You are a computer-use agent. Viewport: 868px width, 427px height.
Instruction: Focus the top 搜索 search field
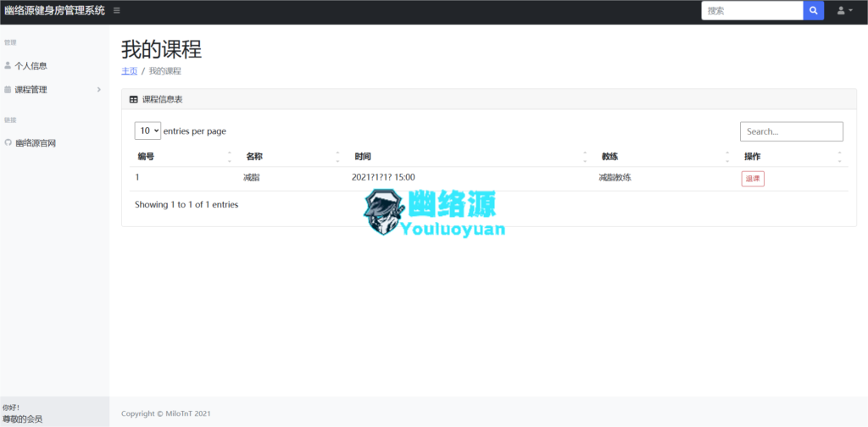tap(753, 10)
